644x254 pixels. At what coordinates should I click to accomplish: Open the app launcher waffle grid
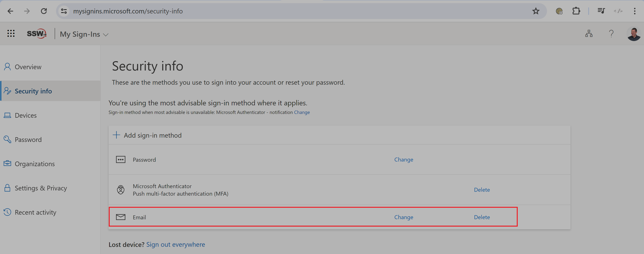[x=11, y=34]
